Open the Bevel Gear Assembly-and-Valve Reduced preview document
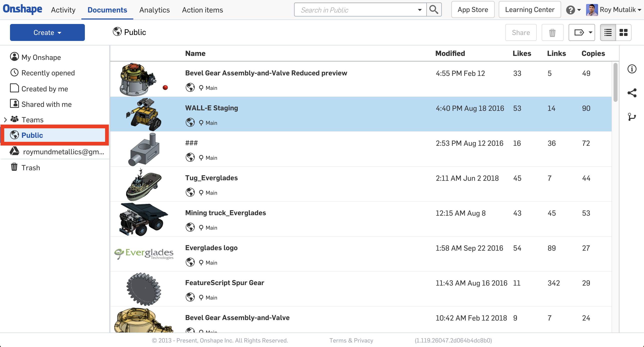The image size is (644, 347). pyautogui.click(x=266, y=73)
